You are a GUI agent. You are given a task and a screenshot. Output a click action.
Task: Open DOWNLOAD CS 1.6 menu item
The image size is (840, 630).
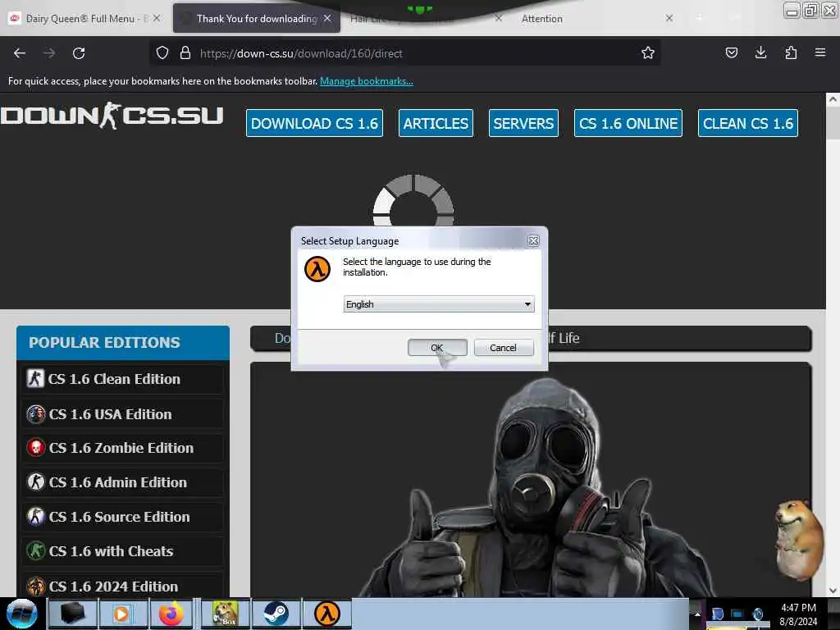314,123
